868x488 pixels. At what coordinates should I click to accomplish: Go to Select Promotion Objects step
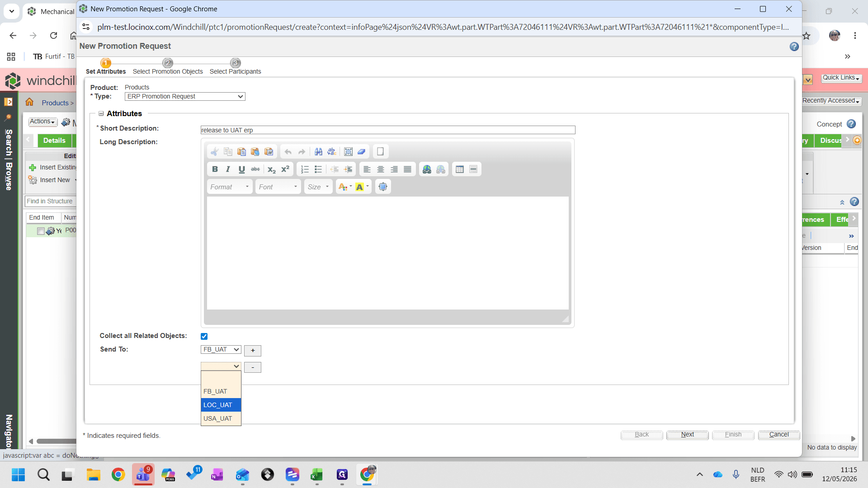tap(168, 67)
